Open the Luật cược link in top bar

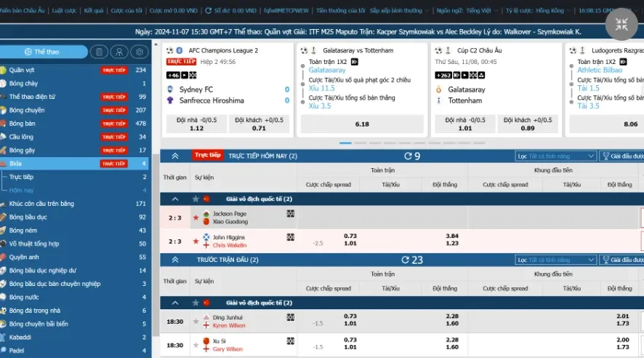pos(65,11)
